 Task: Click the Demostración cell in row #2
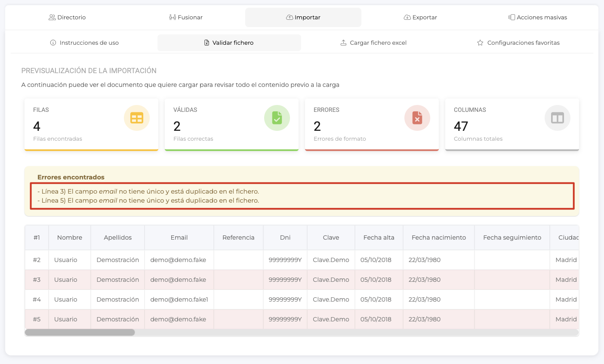[118, 260]
